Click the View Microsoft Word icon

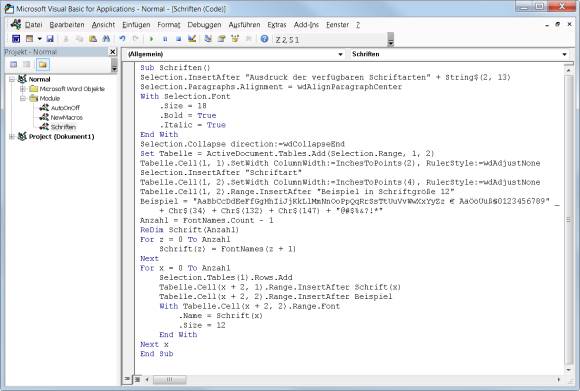pos(16,38)
